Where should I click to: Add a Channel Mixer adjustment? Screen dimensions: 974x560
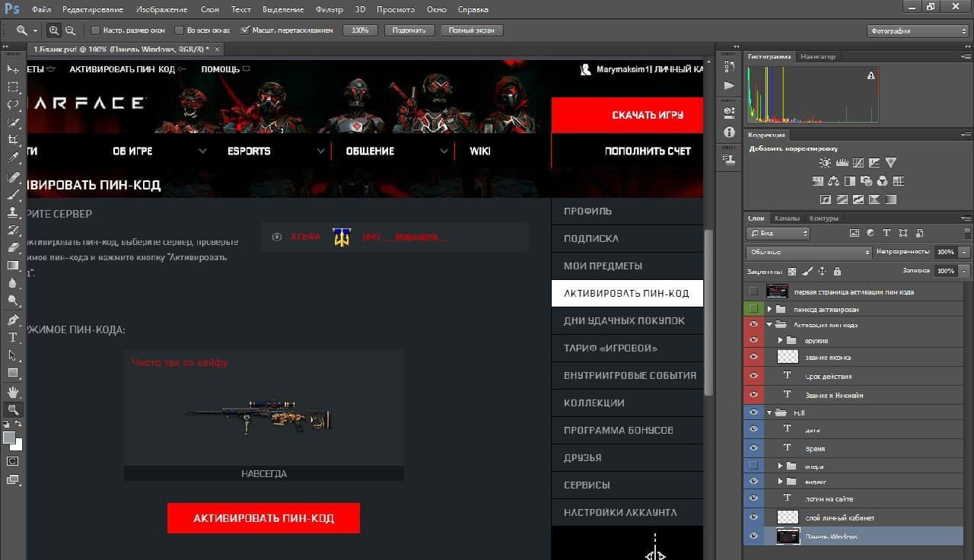click(883, 181)
